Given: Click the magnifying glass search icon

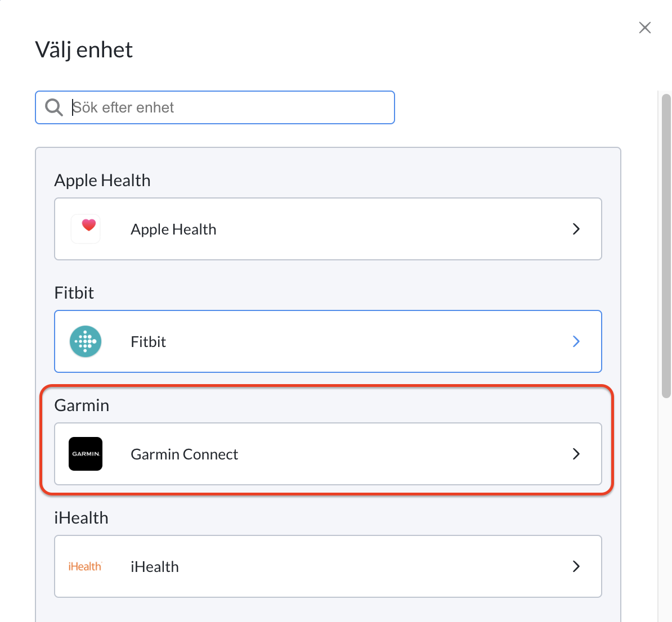Looking at the screenshot, I should coord(54,107).
